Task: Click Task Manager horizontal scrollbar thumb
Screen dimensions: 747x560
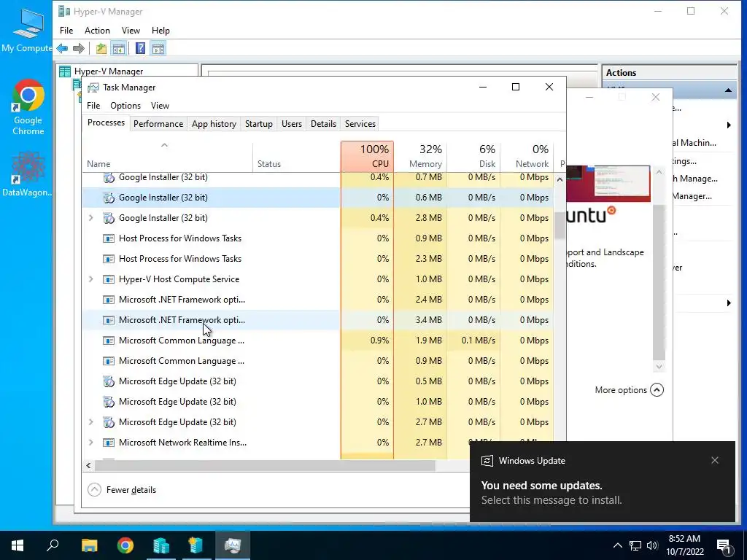Action: point(265,465)
